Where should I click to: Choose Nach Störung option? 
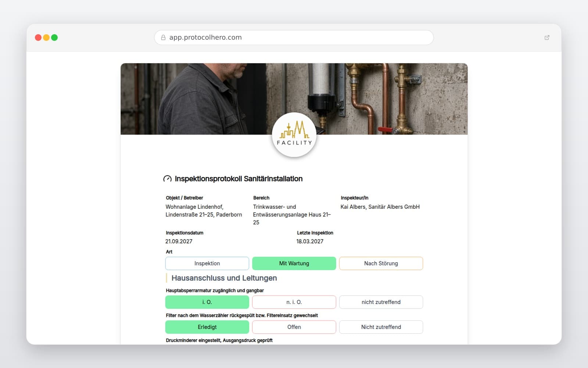click(x=381, y=263)
